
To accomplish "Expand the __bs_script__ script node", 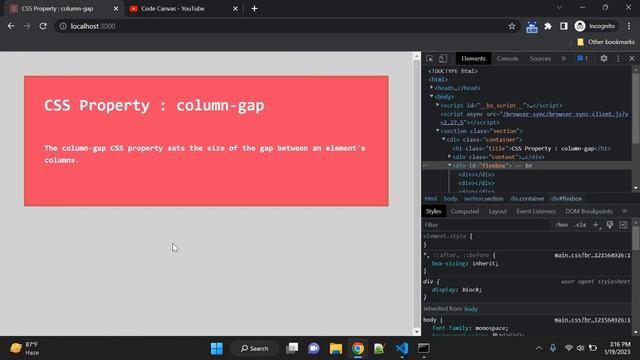I will (438, 105).
